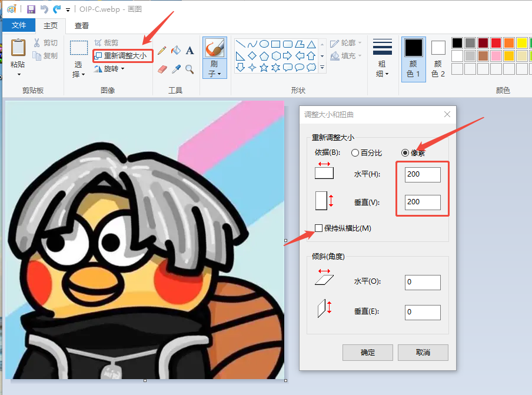Screen dimensions: 532x395
Task: Select the Up arrow shape
Action: [x=311, y=56]
